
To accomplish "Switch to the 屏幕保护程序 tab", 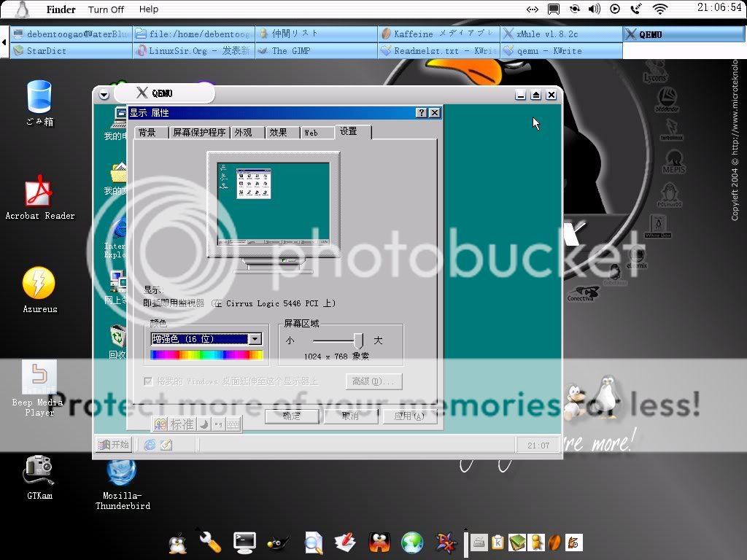I will 199,133.
